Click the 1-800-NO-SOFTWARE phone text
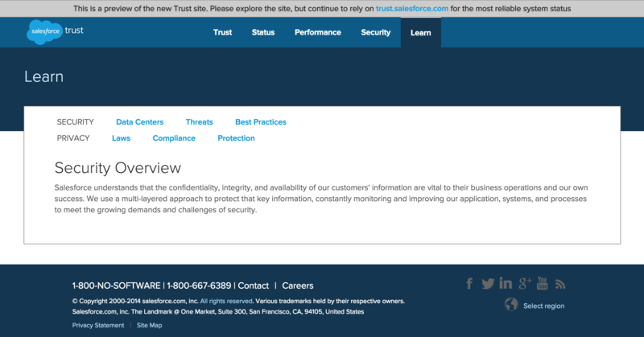 coord(116,286)
